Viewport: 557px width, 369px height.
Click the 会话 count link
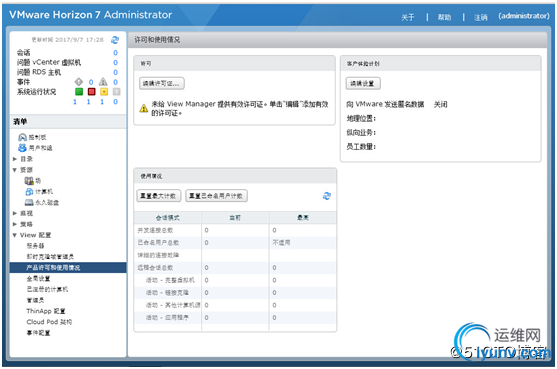115,53
